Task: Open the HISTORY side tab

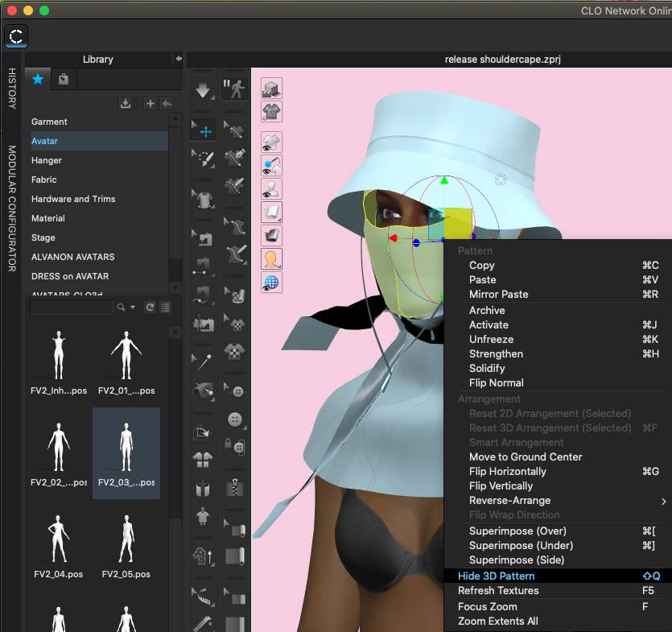Action: [12, 88]
